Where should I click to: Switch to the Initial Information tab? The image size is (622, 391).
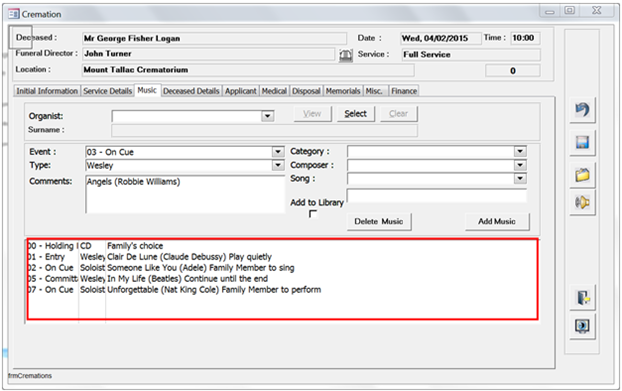tap(47, 91)
